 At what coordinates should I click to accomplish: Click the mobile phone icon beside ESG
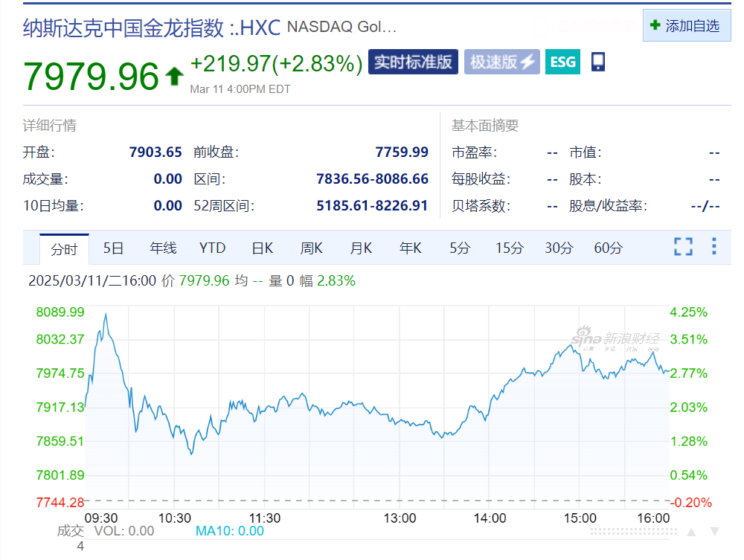599,62
